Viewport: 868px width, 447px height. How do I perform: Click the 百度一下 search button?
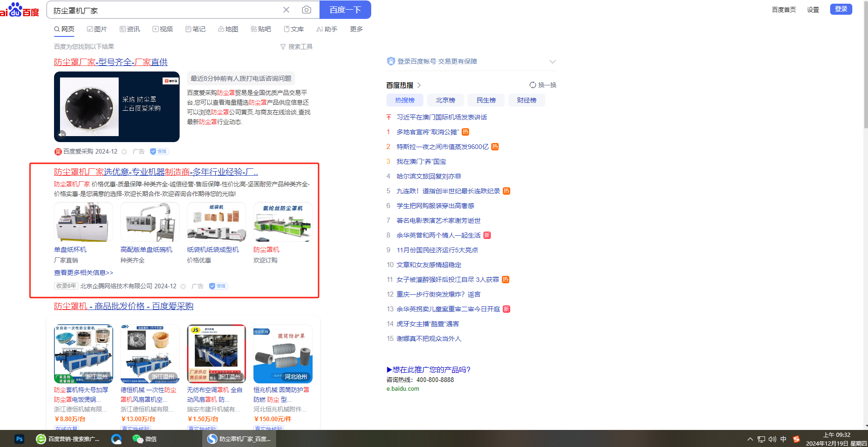pyautogui.click(x=345, y=10)
